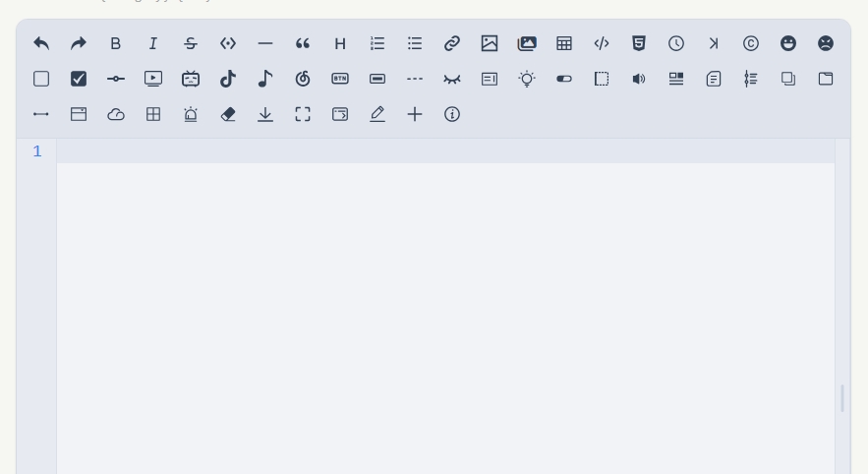This screenshot has height=474, width=868.
Task: Place the cursor on editor line 1
Action: tap(445, 151)
